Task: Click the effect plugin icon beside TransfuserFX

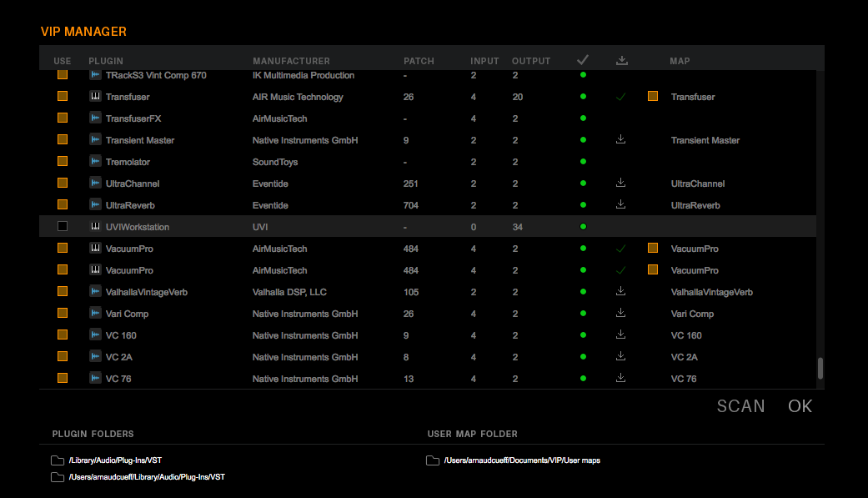Action: [x=95, y=118]
